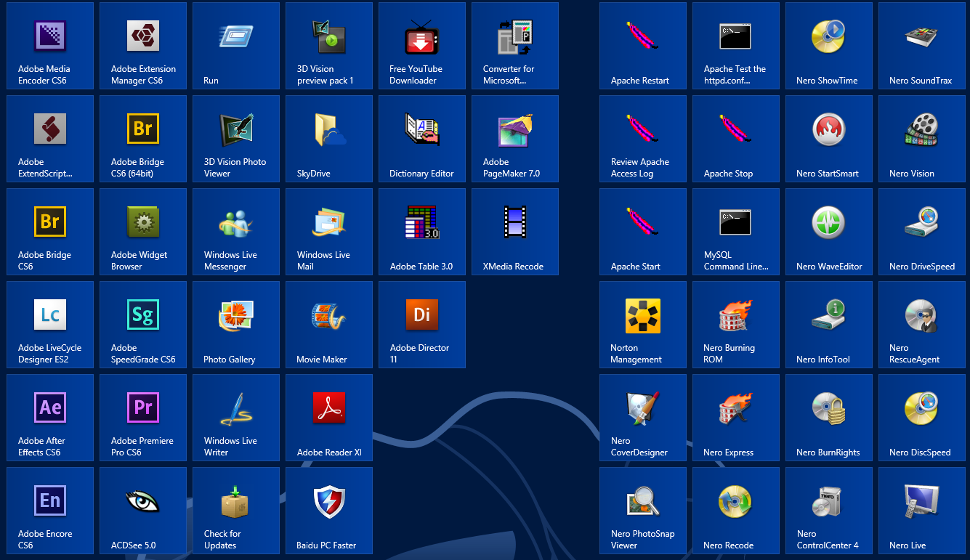Viewport: 970px width, 560px height.
Task: Launch Movie Maker
Action: click(329, 325)
